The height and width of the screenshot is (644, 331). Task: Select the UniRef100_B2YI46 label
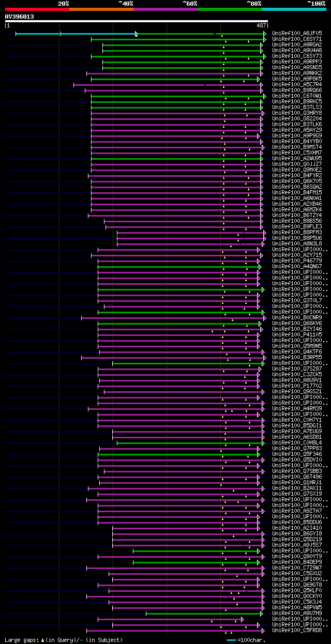click(x=297, y=329)
